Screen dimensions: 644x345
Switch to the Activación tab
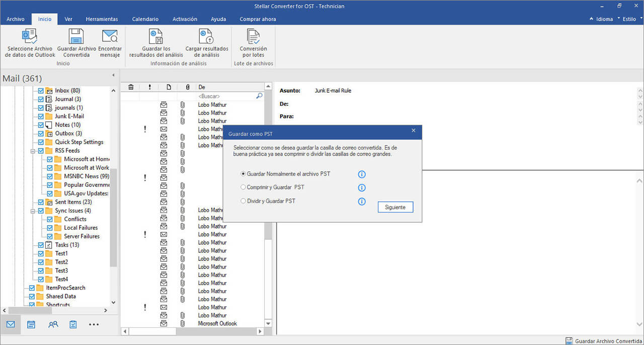click(185, 19)
